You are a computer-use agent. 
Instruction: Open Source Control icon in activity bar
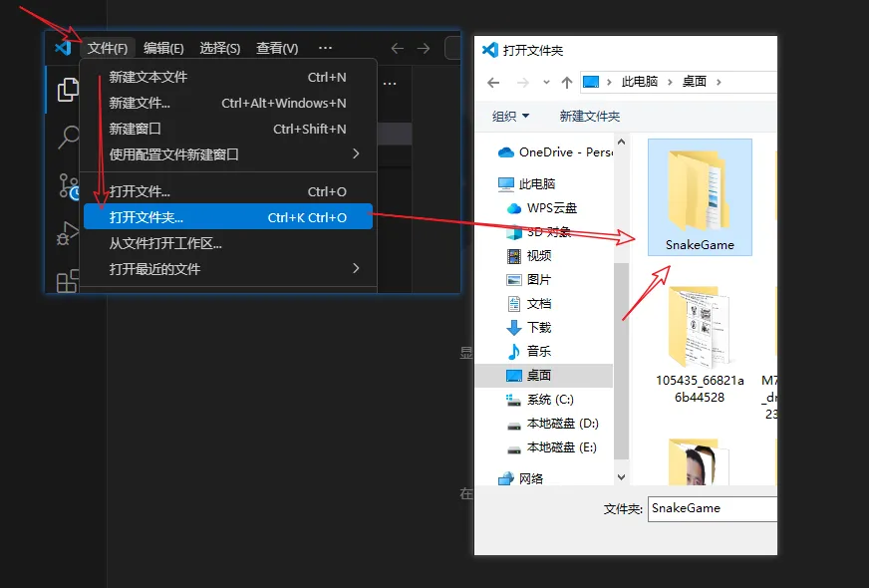point(69,186)
